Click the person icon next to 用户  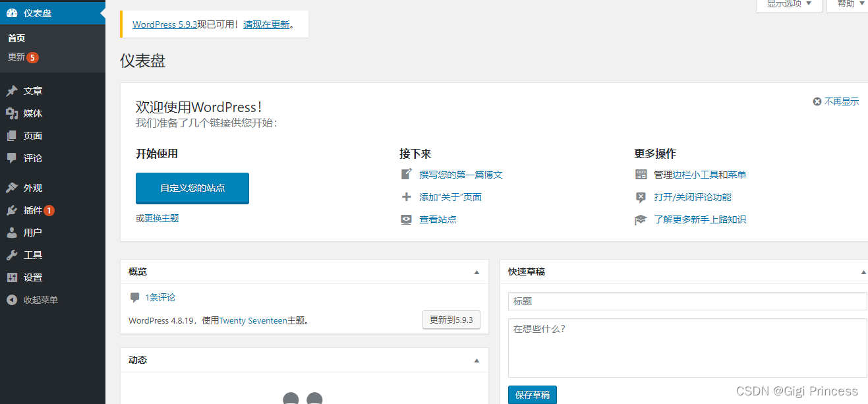12,233
